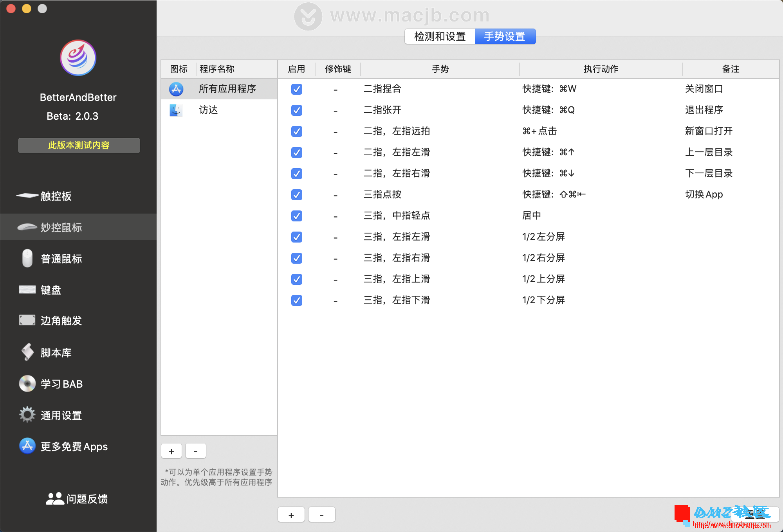This screenshot has height=532, width=783.
Task: Disable the 二指捏合 gesture checkbox
Action: tap(297, 89)
